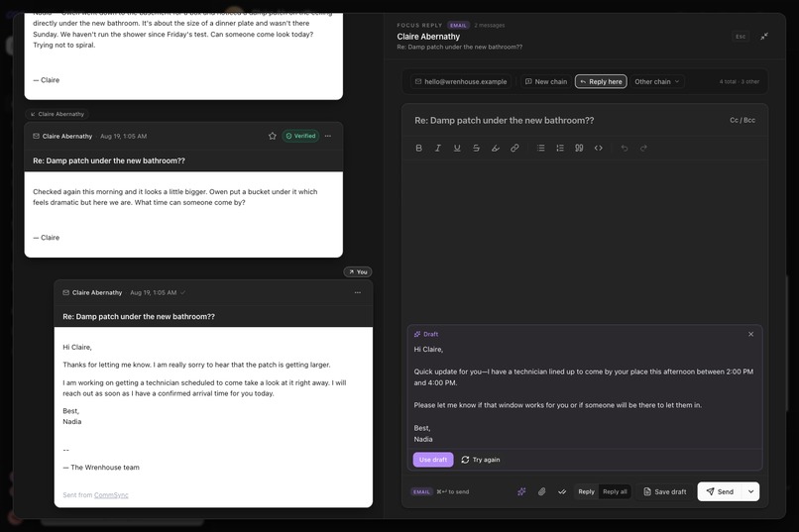Apply underline formatting in the editor toolbar

(457, 149)
